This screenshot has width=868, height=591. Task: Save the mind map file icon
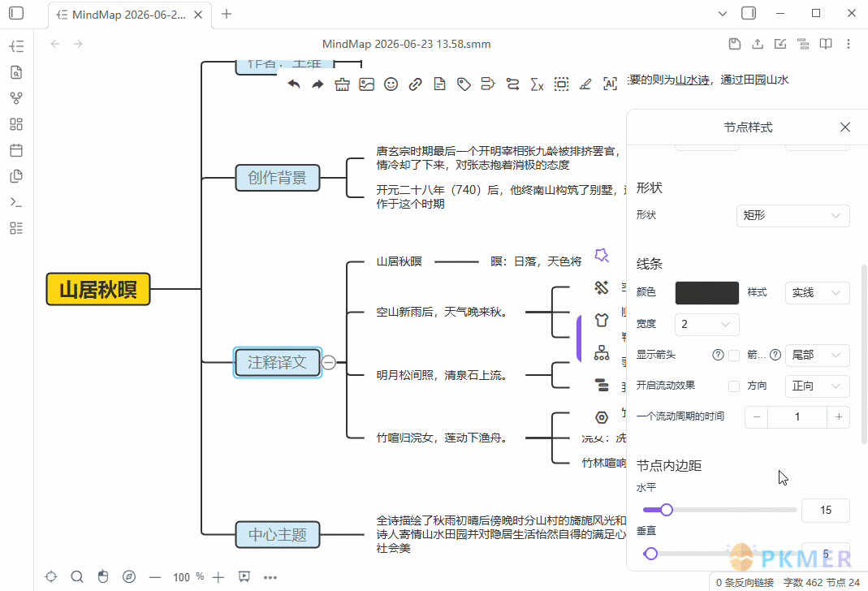735,44
